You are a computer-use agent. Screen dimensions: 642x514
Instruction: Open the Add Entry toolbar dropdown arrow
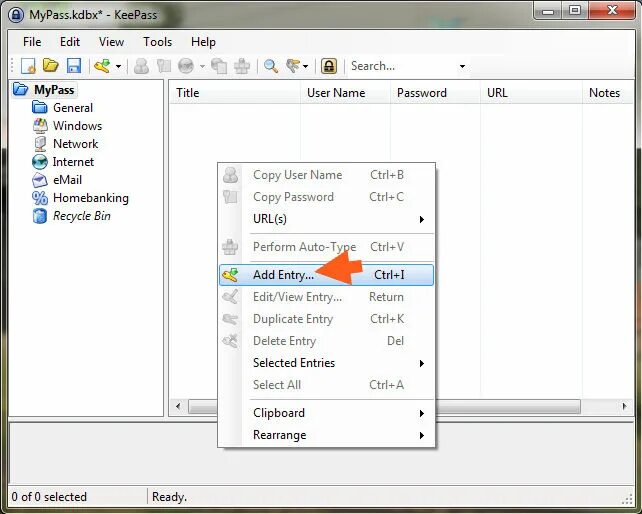tap(118, 66)
